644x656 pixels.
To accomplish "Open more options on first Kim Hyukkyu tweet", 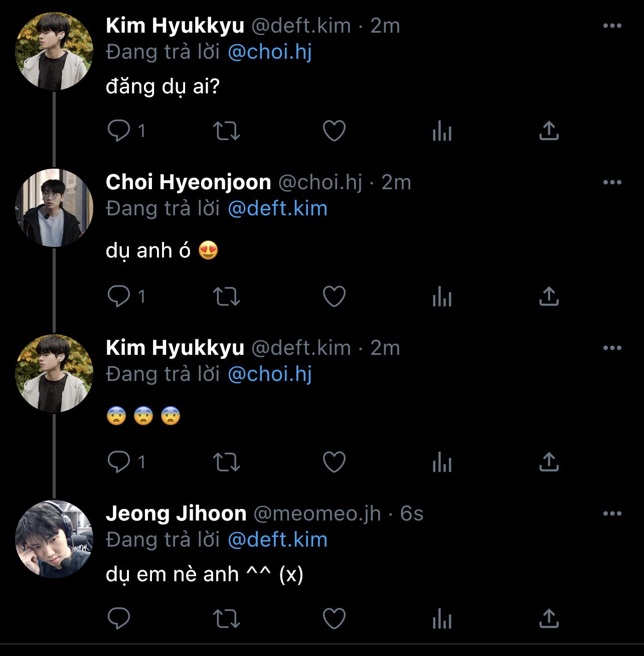I will (612, 26).
